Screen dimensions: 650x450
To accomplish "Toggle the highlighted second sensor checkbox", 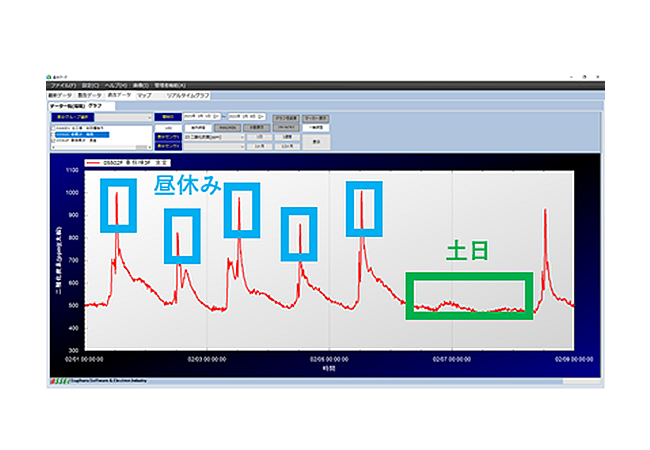I will pos(51,133).
